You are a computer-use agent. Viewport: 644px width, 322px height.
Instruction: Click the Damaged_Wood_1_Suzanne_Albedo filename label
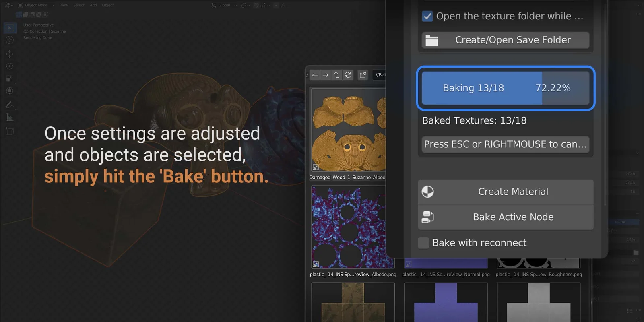348,178
